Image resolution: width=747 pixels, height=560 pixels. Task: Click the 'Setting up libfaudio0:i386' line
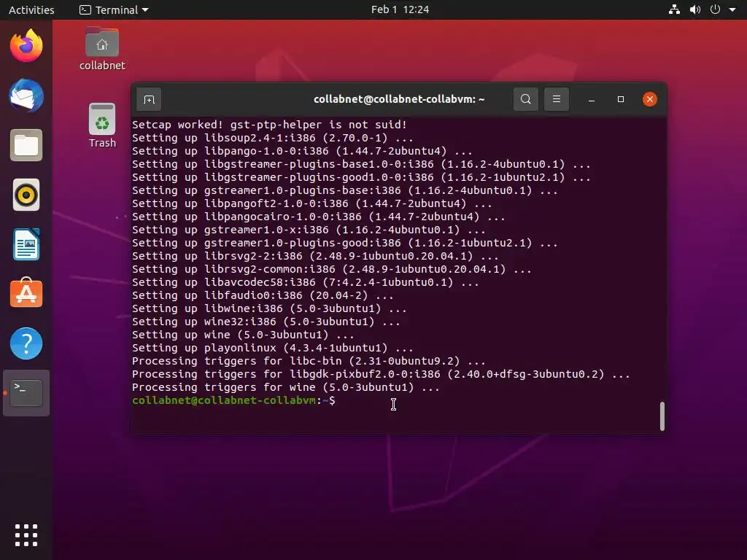tap(263, 296)
